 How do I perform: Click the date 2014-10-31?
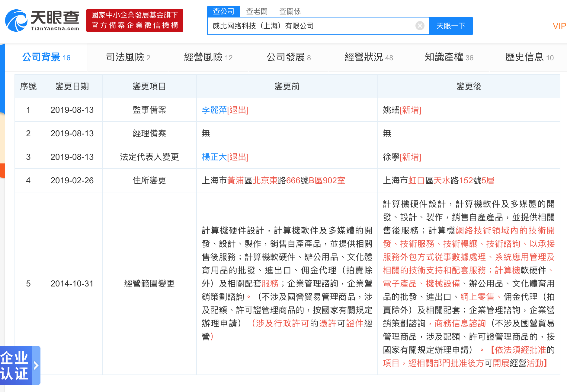[72, 284]
